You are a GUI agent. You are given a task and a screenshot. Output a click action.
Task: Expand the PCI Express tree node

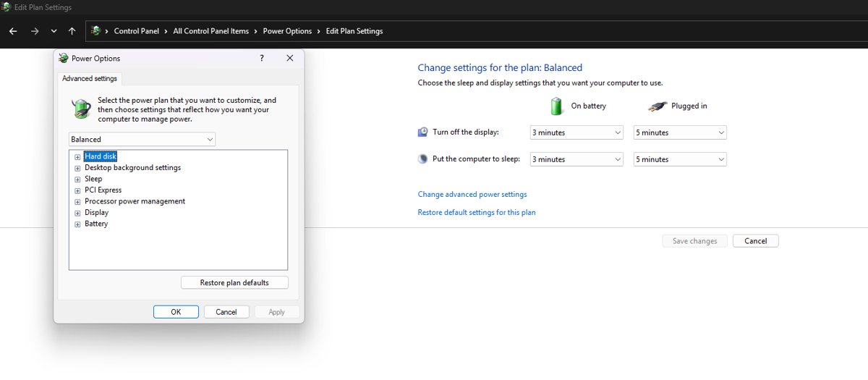click(x=77, y=190)
